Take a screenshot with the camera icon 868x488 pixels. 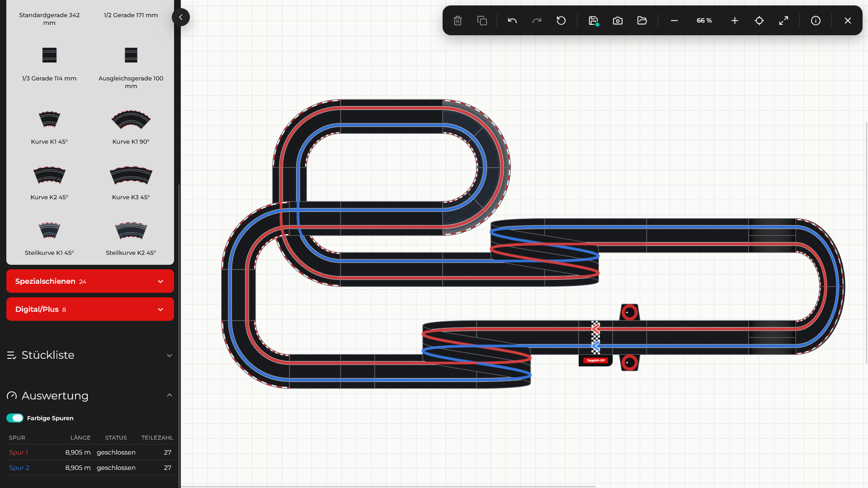point(618,20)
